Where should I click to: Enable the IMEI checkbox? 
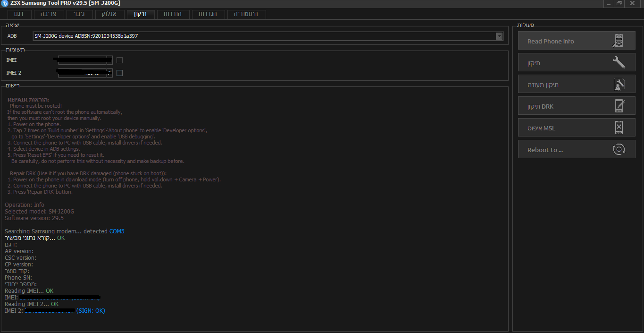click(119, 60)
